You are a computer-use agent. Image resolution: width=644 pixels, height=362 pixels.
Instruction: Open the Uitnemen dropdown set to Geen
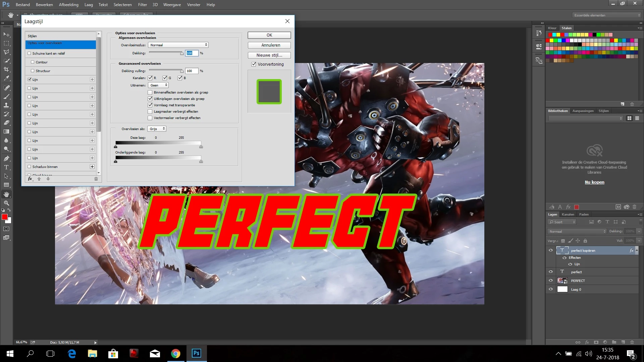[158, 85]
